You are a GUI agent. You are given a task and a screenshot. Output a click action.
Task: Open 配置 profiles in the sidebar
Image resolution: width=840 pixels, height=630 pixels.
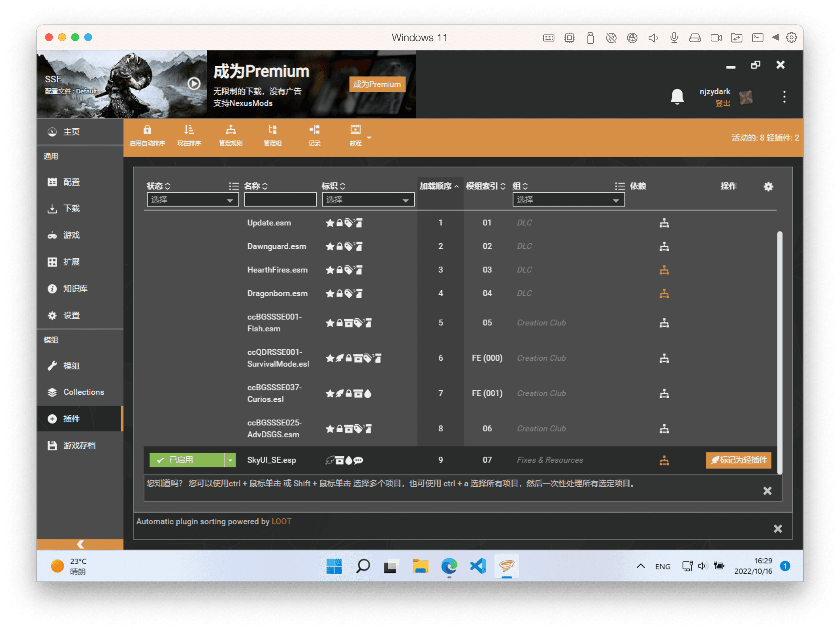pyautogui.click(x=80, y=182)
